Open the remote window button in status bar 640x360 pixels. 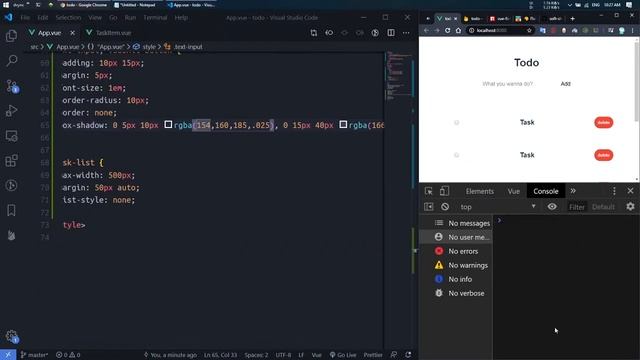(8, 355)
